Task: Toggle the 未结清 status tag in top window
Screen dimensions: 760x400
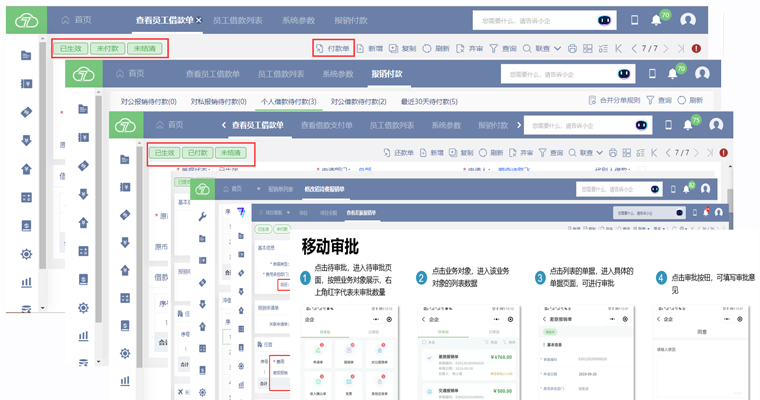Action: [145, 48]
